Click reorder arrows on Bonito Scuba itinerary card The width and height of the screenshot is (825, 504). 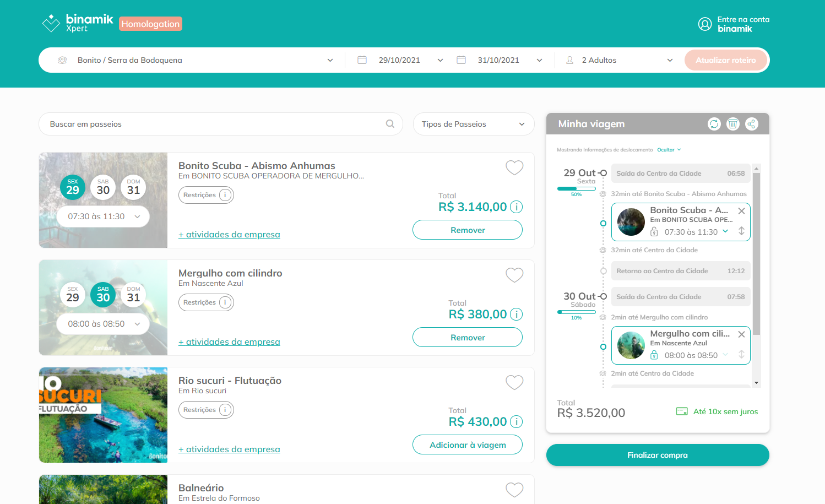(741, 231)
